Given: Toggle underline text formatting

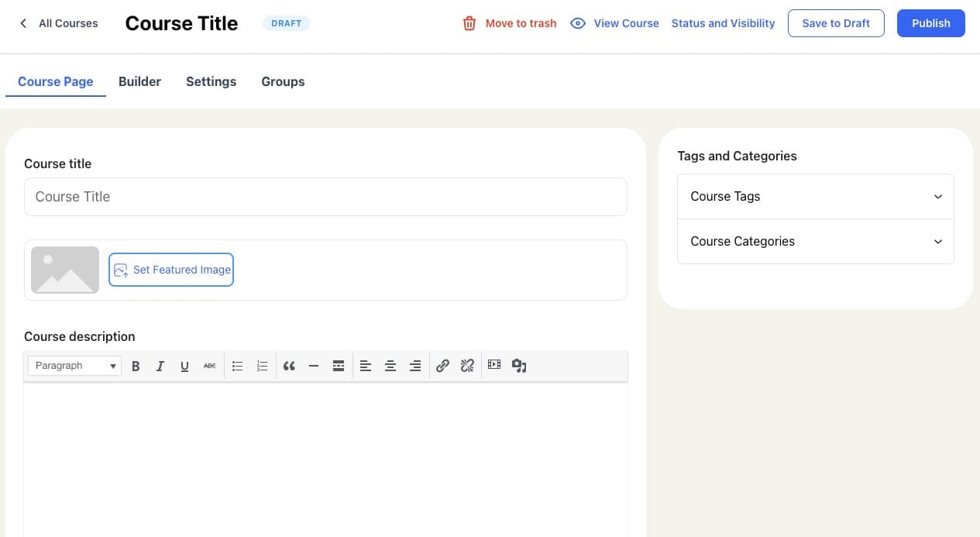Looking at the screenshot, I should pyautogui.click(x=184, y=366).
